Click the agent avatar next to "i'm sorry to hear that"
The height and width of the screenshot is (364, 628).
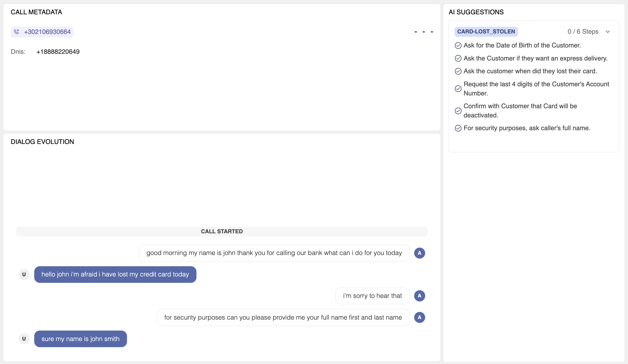[419, 296]
